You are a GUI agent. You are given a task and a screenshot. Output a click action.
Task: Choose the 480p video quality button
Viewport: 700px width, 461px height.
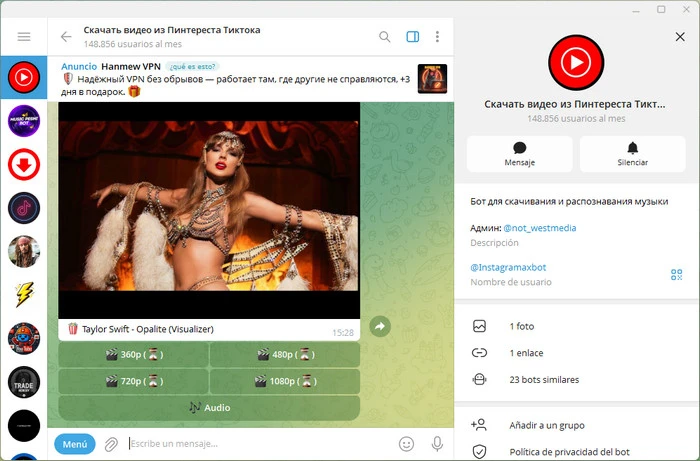click(x=285, y=355)
